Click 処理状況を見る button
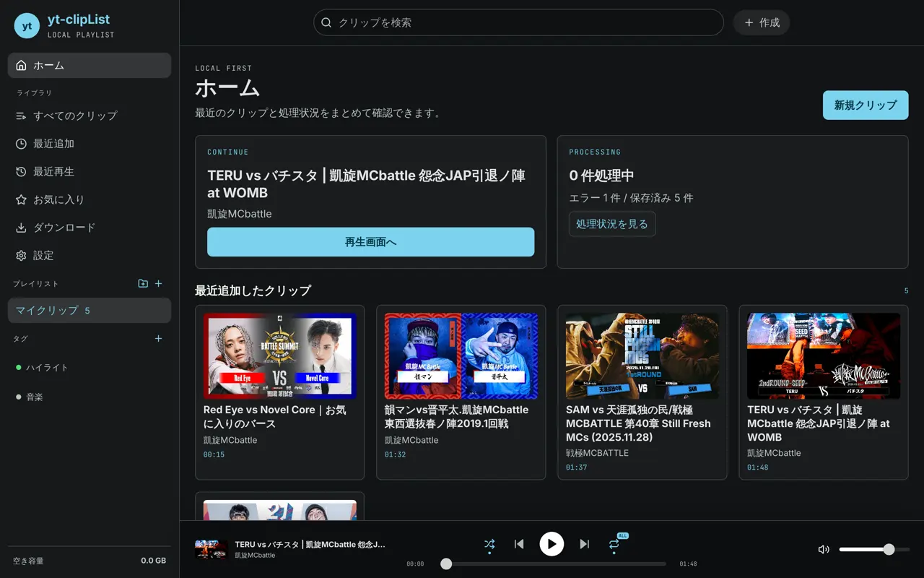This screenshot has height=578, width=924. coord(612,224)
